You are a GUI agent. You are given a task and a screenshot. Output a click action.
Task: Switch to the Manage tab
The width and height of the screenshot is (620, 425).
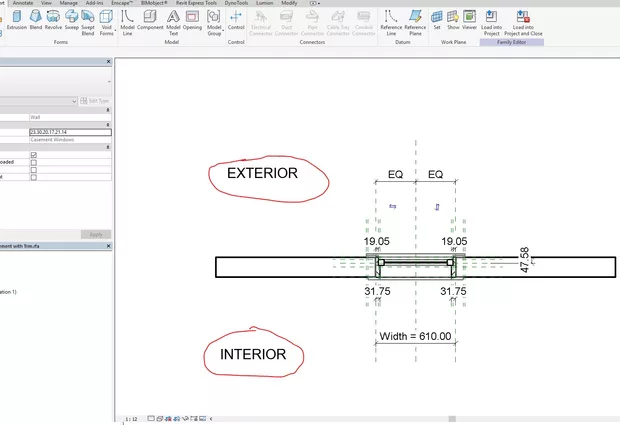[x=69, y=3]
